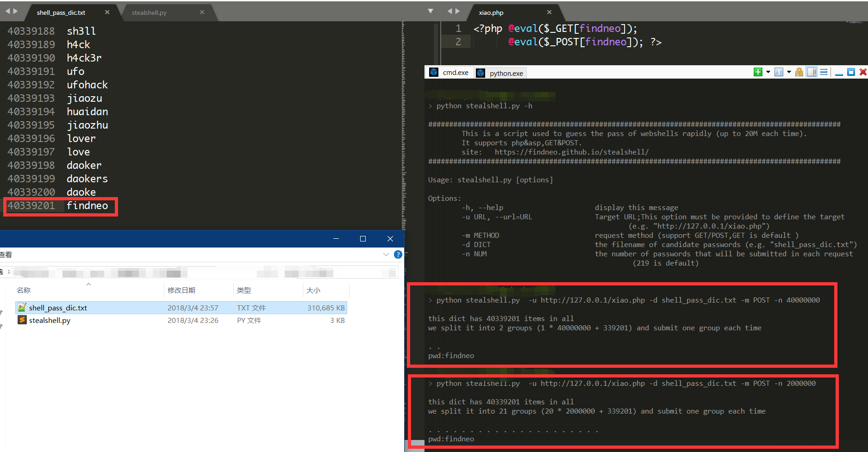The width and height of the screenshot is (868, 452).
Task: Close the xiao.php tab
Action: point(550,12)
